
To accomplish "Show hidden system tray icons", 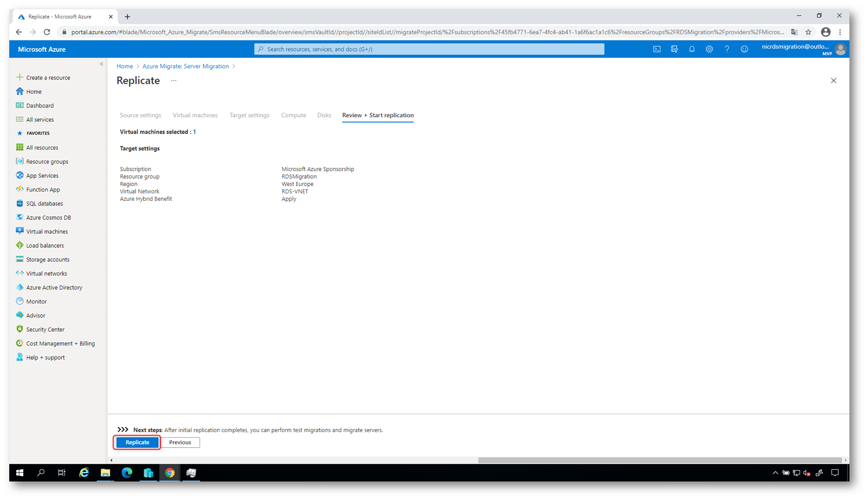I will [x=775, y=473].
